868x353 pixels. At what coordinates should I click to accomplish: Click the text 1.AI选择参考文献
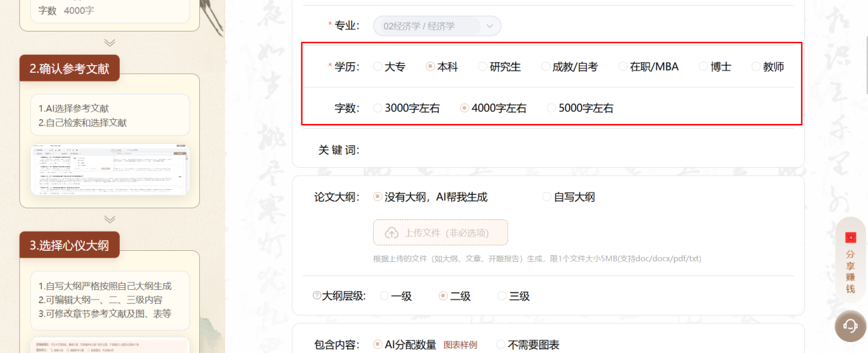pos(73,108)
